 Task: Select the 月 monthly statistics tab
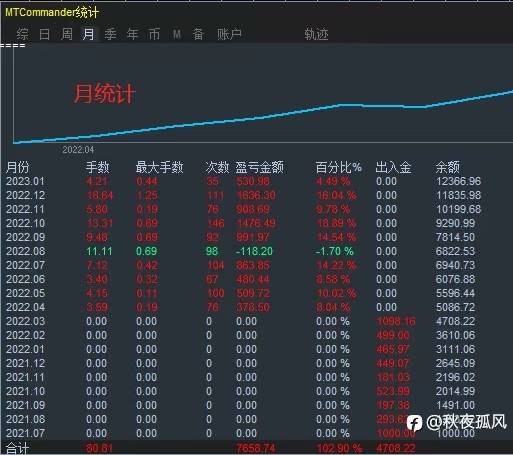click(89, 34)
